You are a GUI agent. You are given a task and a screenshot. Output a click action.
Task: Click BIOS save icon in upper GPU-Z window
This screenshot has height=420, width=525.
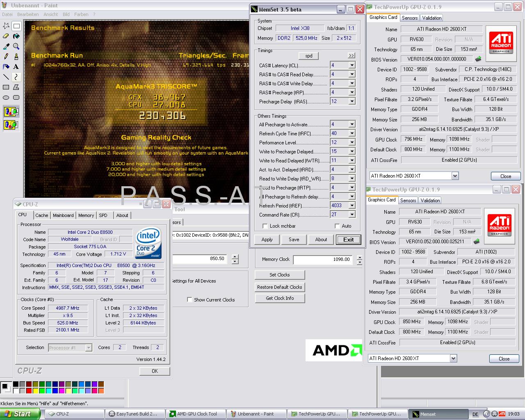click(x=478, y=59)
